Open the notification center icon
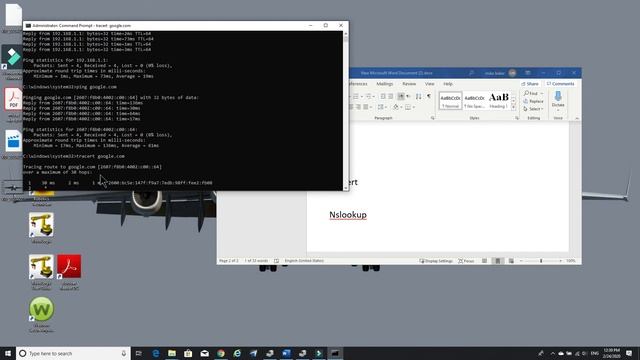Viewport: 640px width, 360px height. pos(629,353)
